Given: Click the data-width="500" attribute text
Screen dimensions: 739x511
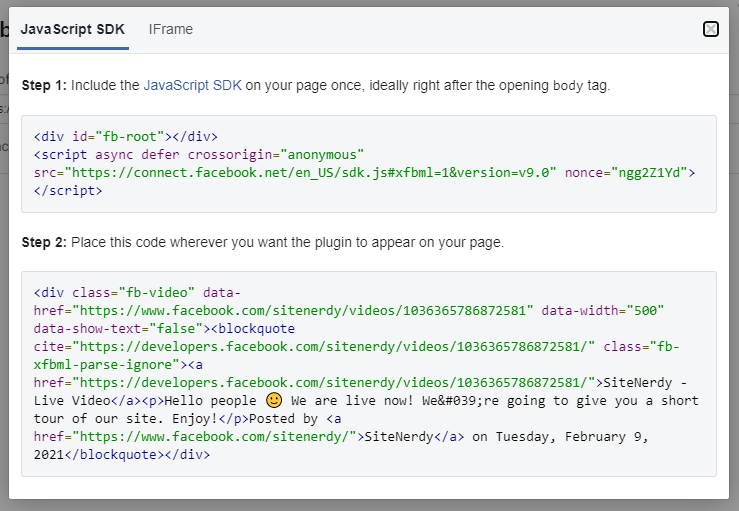Looking at the screenshot, I should click(x=602, y=311).
